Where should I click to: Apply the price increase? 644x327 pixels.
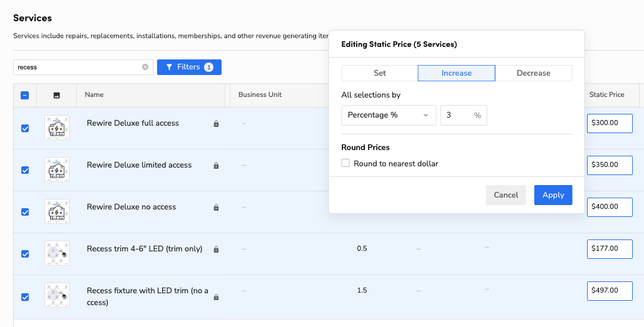point(553,195)
